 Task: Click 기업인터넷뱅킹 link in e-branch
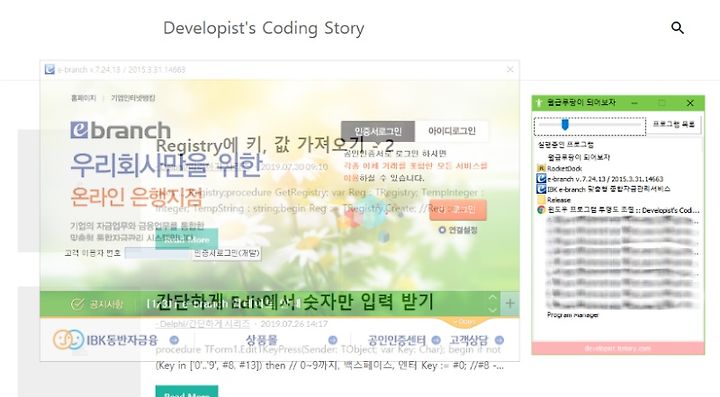(x=133, y=98)
